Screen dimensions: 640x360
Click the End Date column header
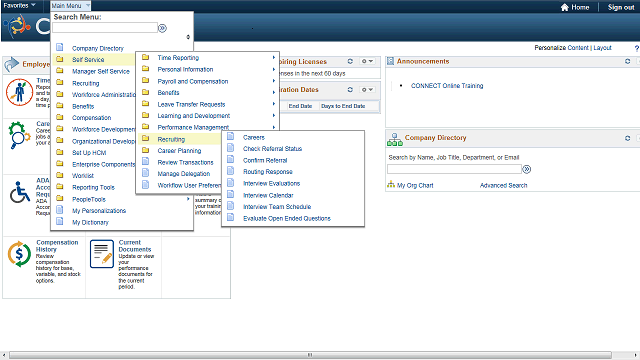tap(300, 106)
